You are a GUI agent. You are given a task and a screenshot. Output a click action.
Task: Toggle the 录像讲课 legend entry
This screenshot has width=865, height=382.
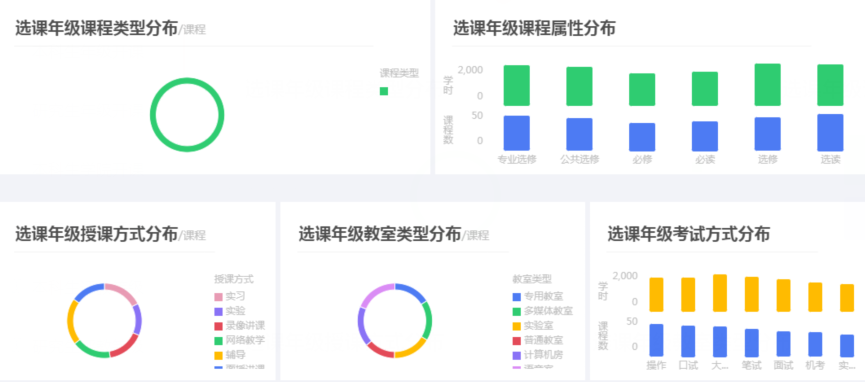[x=239, y=326]
